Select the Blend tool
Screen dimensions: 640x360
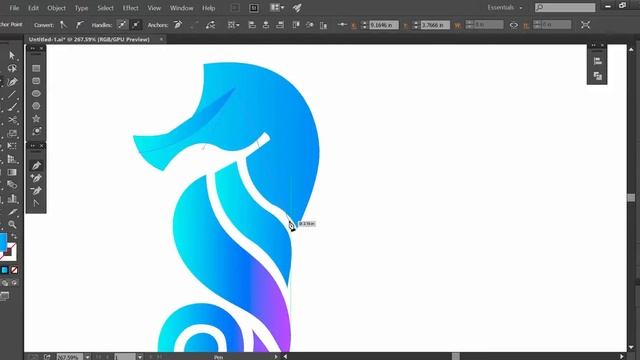12,185
